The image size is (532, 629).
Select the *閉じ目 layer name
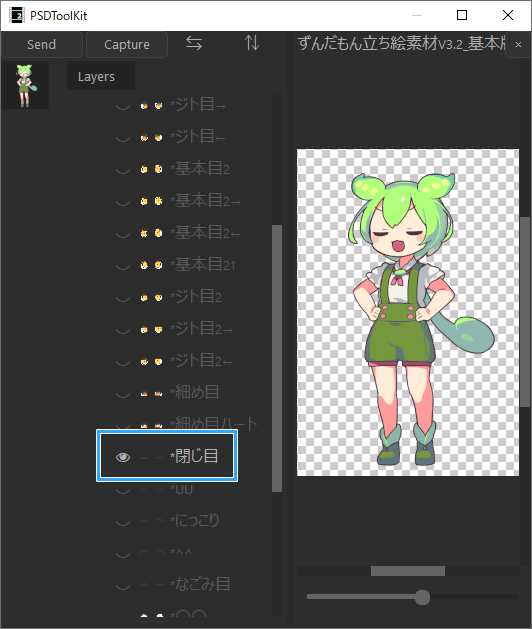click(x=194, y=456)
